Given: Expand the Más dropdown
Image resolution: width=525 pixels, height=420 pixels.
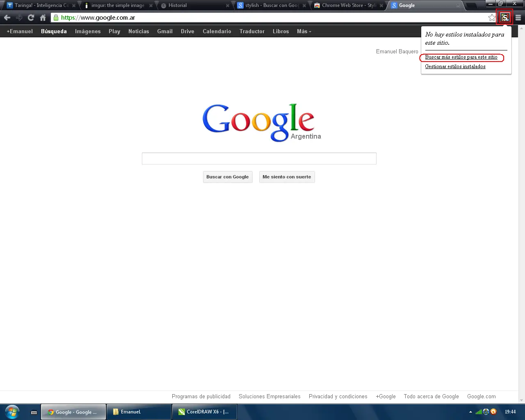Looking at the screenshot, I should pyautogui.click(x=304, y=31).
